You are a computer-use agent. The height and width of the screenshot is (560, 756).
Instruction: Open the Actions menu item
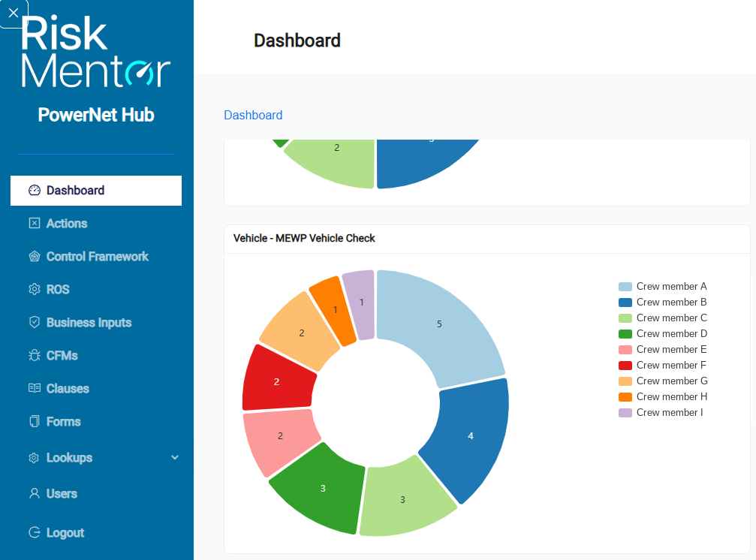(x=67, y=223)
